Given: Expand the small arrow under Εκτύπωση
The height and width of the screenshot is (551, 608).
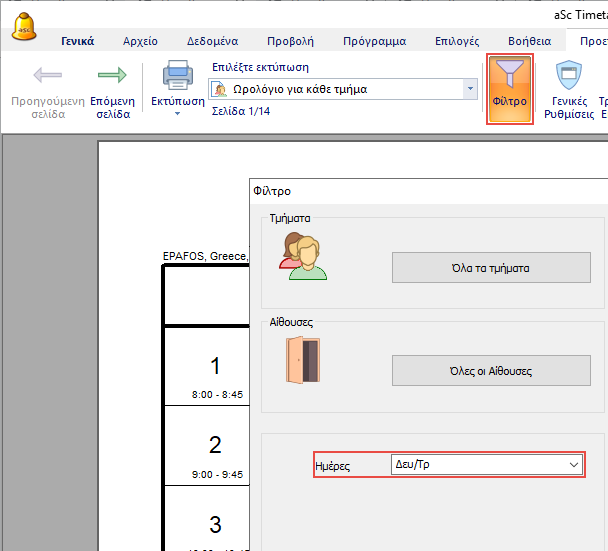Looking at the screenshot, I should click(177, 114).
